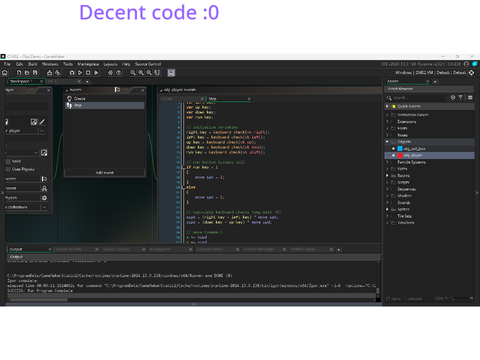Open the Marketplace menu
This screenshot has width=480, height=360.
coord(88,64)
